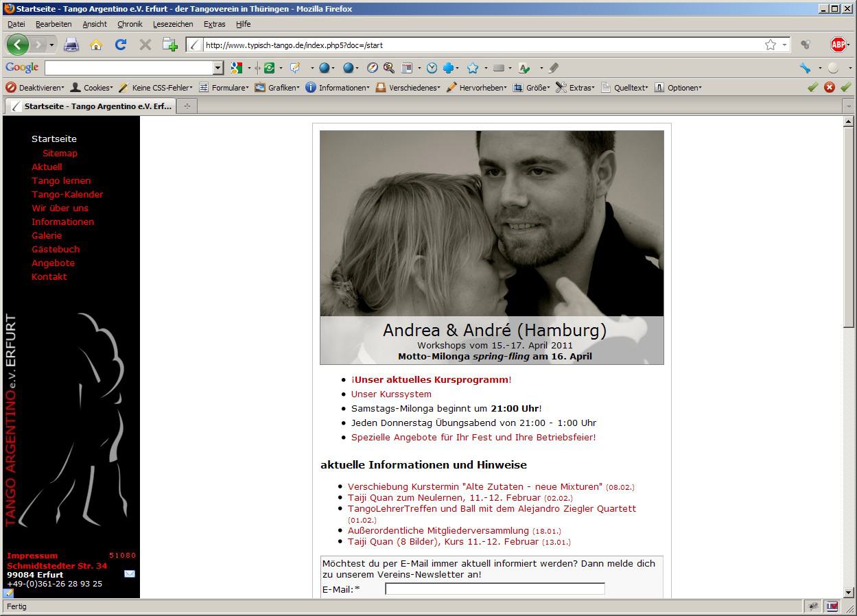Follow the Unser Kurssystem link

tap(391, 394)
